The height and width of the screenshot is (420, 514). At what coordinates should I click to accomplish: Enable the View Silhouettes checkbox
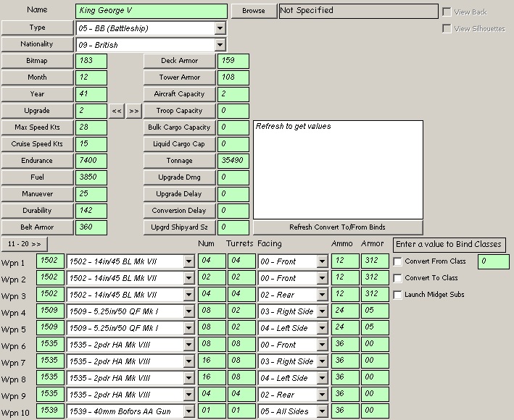click(x=447, y=28)
